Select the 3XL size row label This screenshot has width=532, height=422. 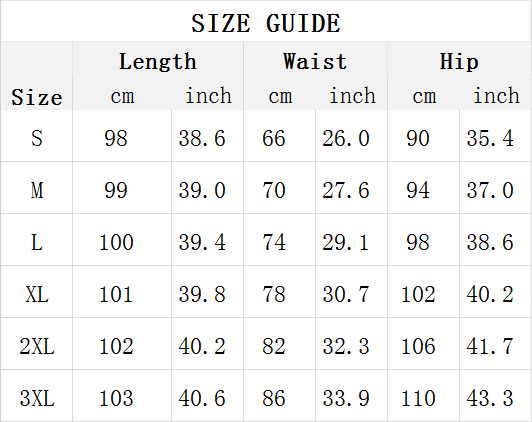pyautogui.click(x=37, y=398)
